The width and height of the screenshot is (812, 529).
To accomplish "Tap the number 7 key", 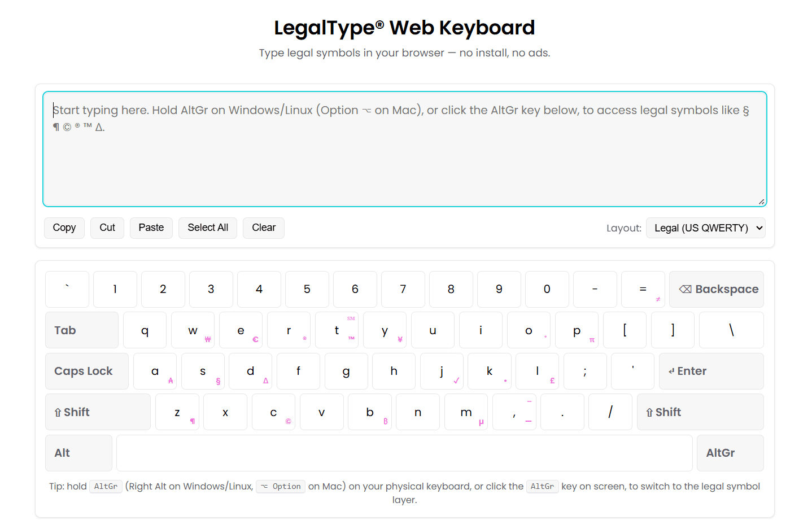I will tap(403, 289).
